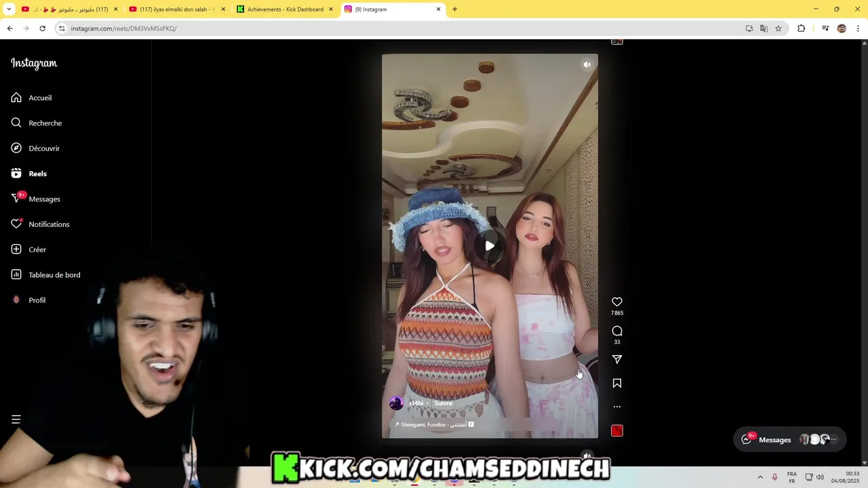Open the reel's three-dot options menu
Image resolution: width=868 pixels, height=488 pixels.
pos(617,407)
